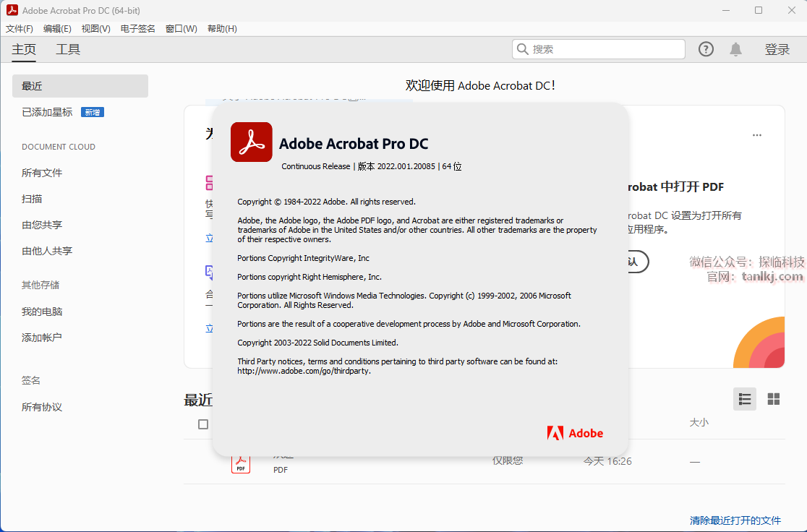This screenshot has height=532, width=807.
Task: Open 我的电脑 in the sidebar
Action: tap(42, 312)
